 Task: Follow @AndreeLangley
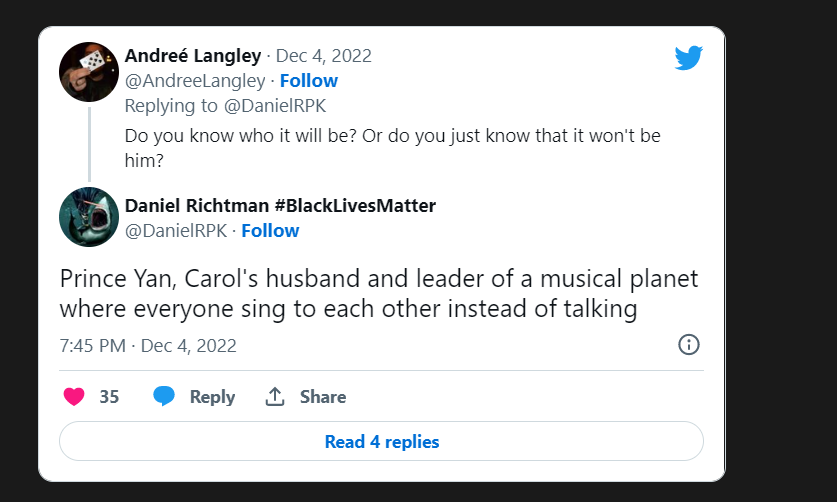[x=308, y=81]
